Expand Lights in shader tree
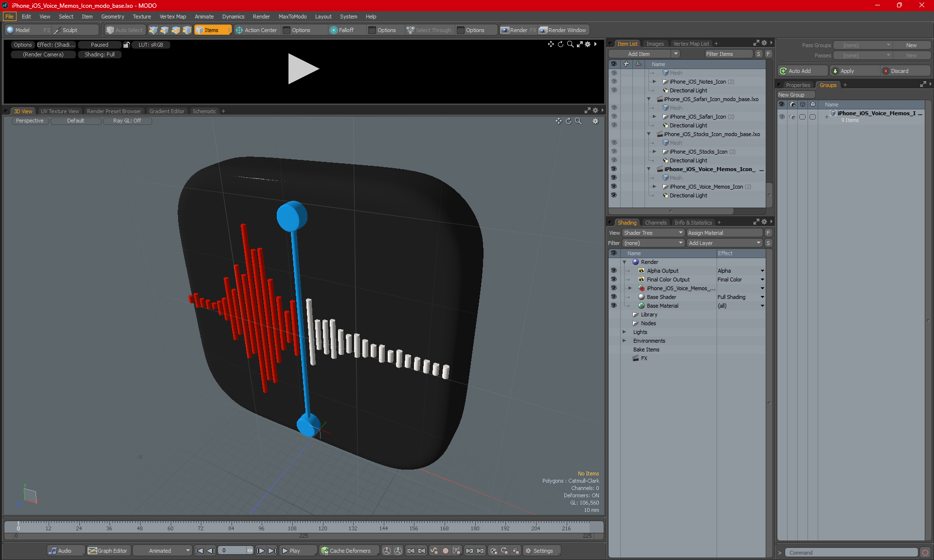This screenshot has height=560, width=934. 624,332
